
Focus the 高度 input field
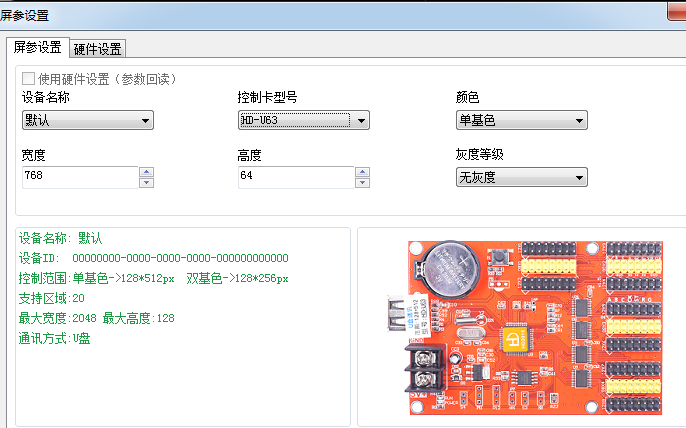coord(294,177)
